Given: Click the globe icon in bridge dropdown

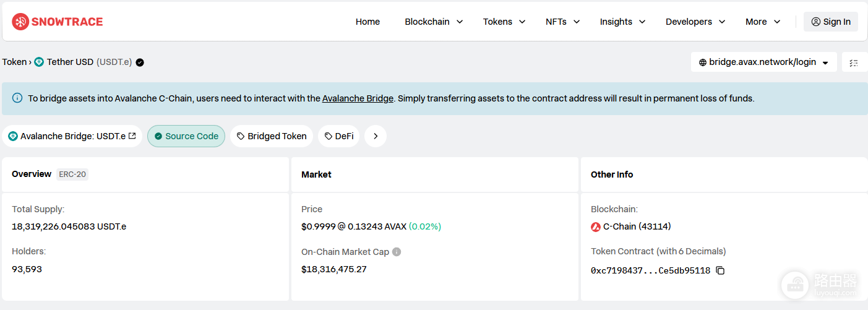Looking at the screenshot, I should point(703,62).
